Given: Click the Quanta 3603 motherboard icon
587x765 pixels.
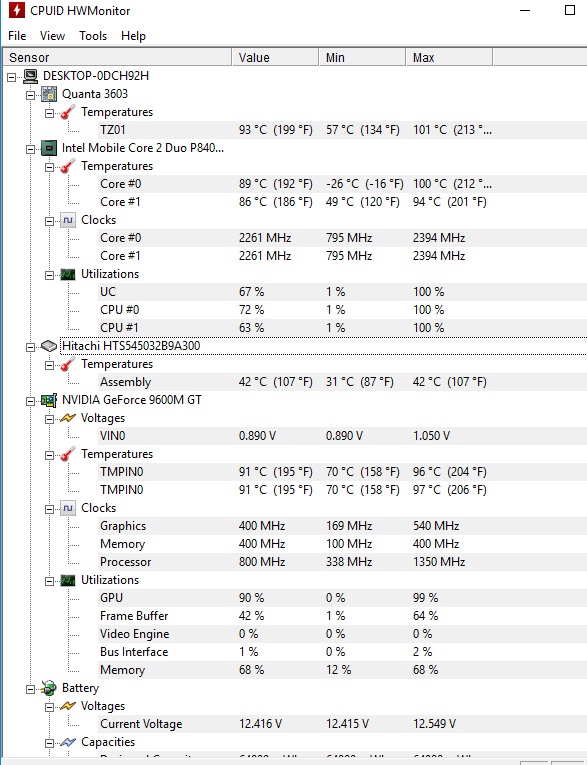Looking at the screenshot, I should click(x=49, y=94).
